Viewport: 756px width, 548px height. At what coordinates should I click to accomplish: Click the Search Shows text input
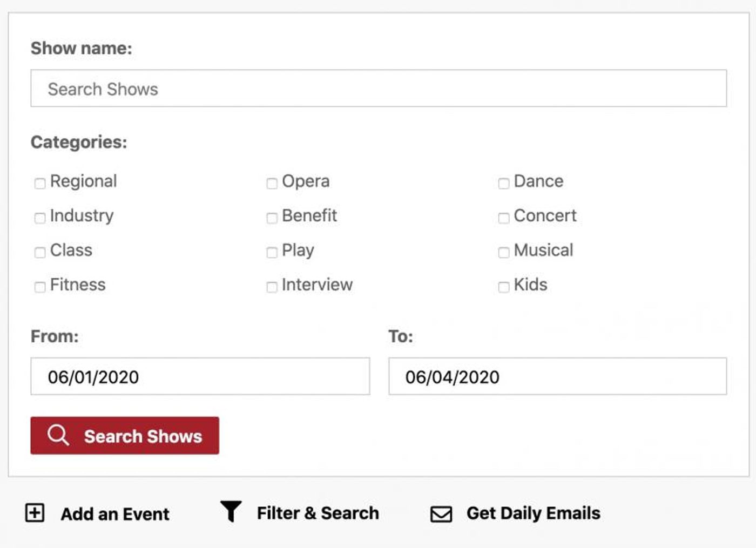tap(378, 88)
